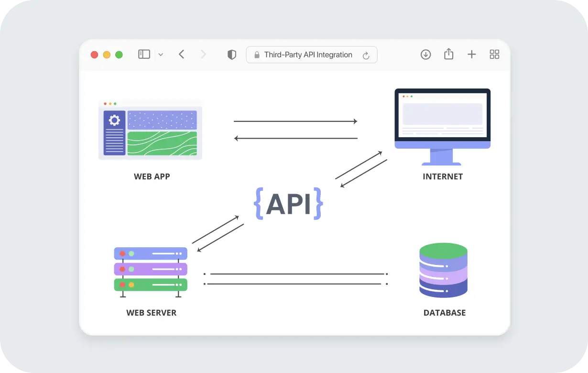Screen dimensions: 588x373
Task: Click the padlock icon in the address bar
Action: (x=256, y=55)
